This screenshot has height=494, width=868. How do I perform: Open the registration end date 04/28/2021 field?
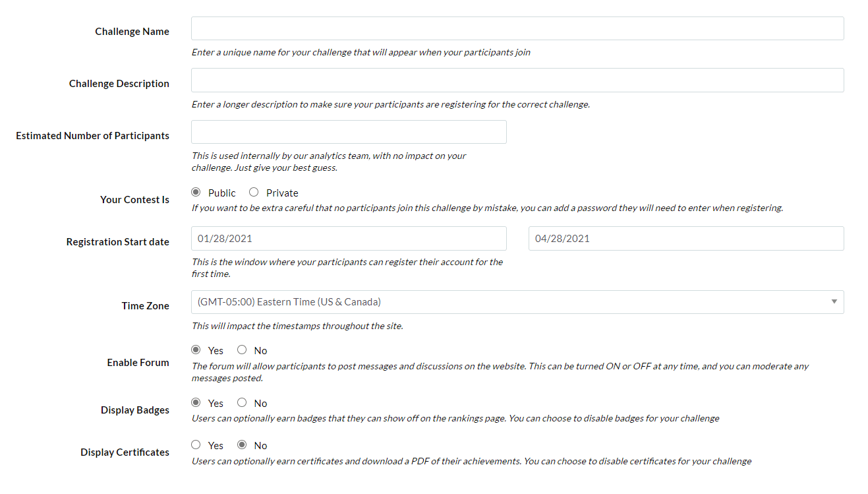point(686,239)
